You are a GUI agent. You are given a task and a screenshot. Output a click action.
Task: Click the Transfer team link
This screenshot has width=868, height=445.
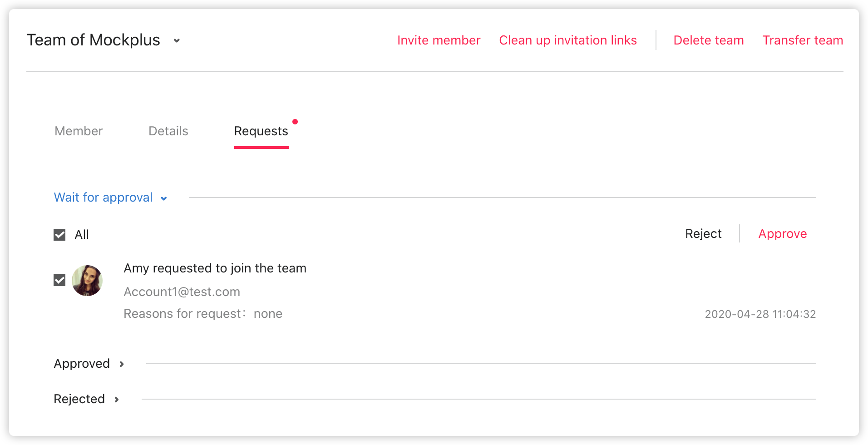(x=803, y=40)
